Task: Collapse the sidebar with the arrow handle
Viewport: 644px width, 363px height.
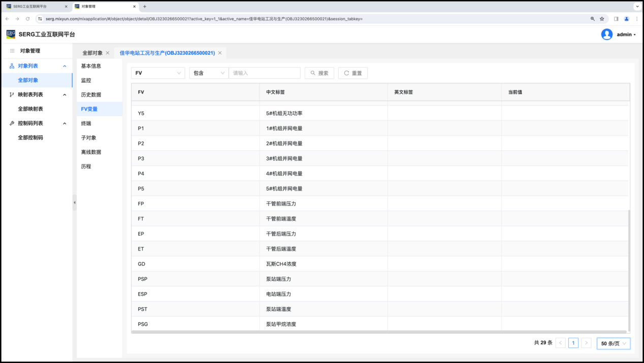Action: (x=75, y=202)
